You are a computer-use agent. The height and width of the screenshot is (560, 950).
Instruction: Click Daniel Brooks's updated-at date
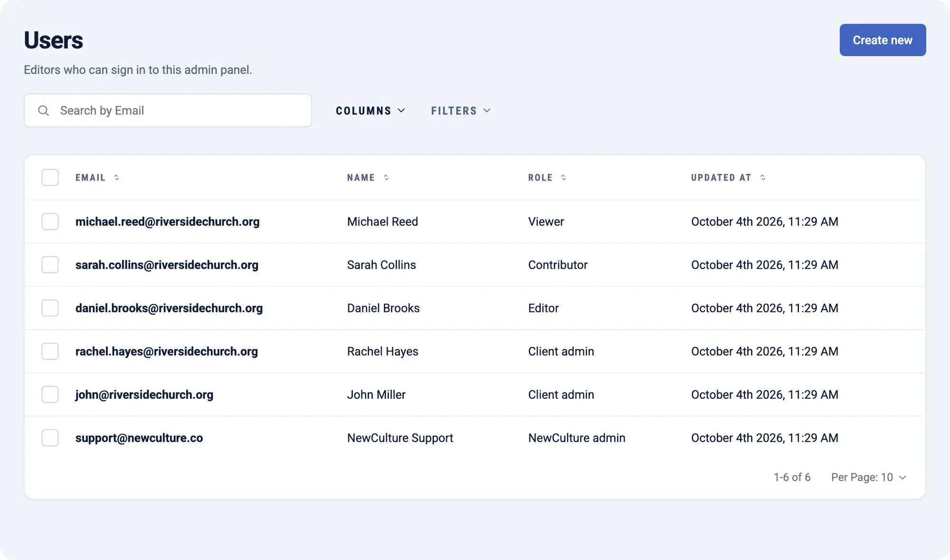coord(764,308)
